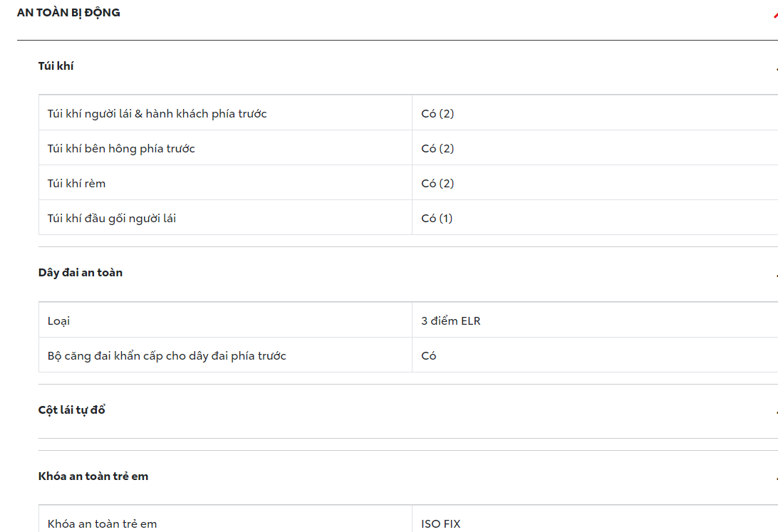Screen dimensions: 778x532
Task: Toggle the Dây đai an toàn subsection
Action: point(81,273)
